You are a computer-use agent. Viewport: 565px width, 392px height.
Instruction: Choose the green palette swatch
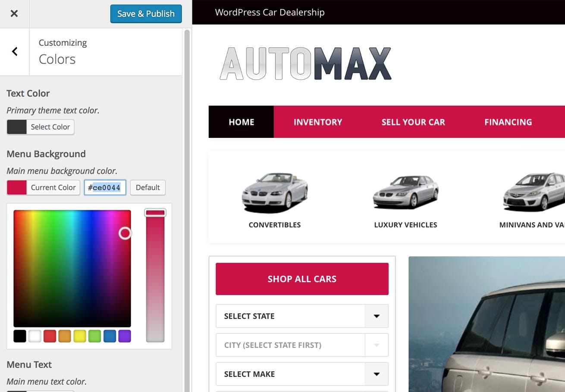tap(94, 336)
